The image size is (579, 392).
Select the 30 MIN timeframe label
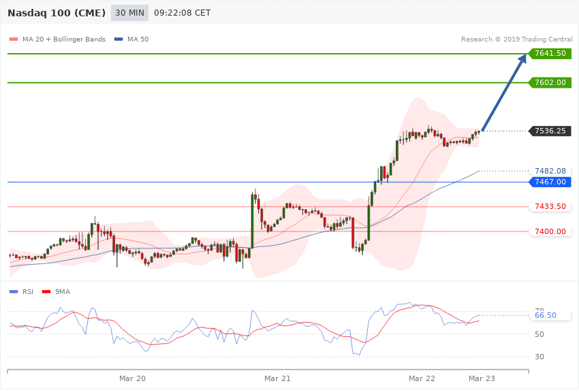(x=129, y=13)
